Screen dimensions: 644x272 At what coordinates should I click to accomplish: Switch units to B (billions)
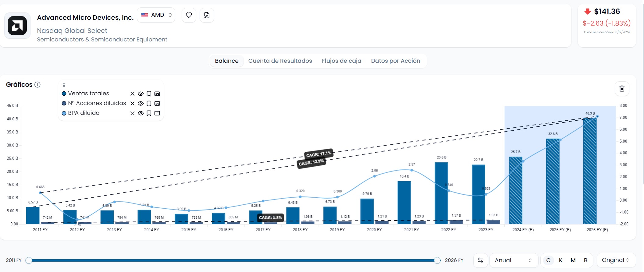coord(585,260)
